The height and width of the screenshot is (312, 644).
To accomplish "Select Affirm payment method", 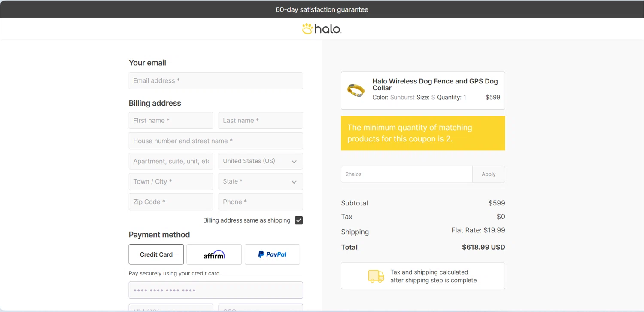I will click(214, 254).
